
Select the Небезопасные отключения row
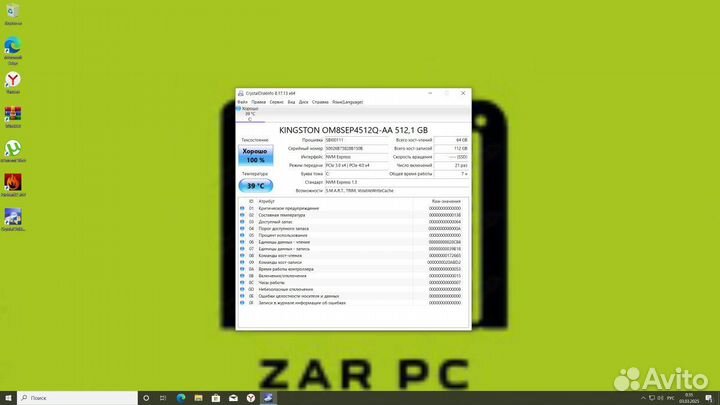tap(353, 289)
